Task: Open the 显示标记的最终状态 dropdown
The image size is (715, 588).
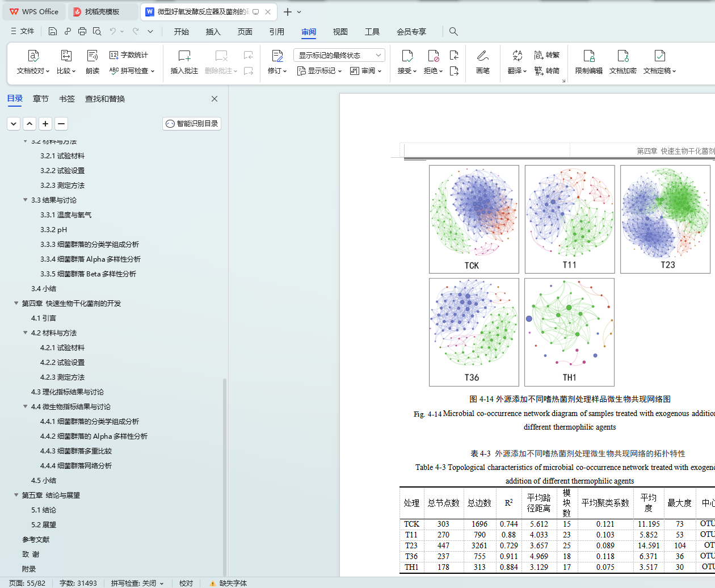Action: pyautogui.click(x=339, y=55)
